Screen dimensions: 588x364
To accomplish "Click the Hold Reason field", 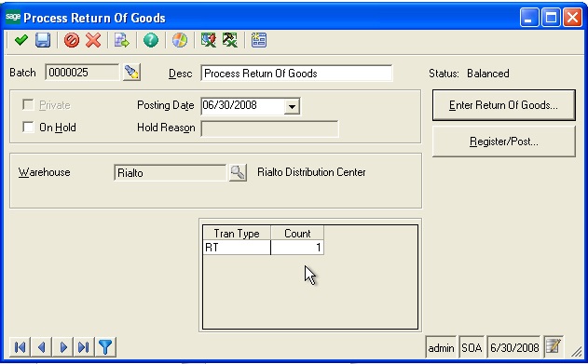I will pyautogui.click(x=269, y=128).
